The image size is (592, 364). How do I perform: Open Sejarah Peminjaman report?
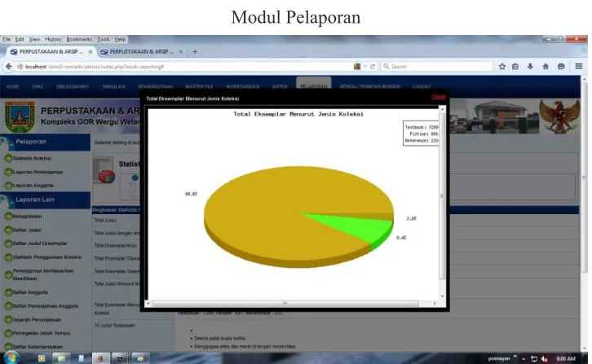click(x=37, y=320)
